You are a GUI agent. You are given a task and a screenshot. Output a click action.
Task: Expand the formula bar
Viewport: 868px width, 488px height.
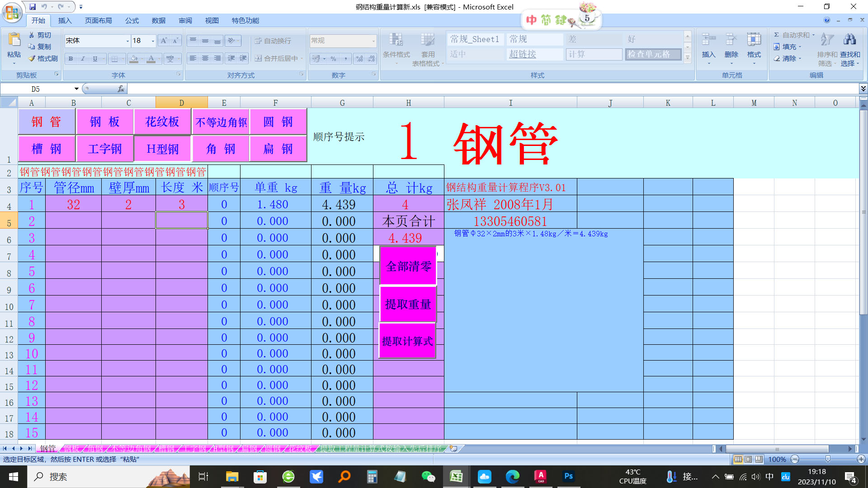pyautogui.click(x=863, y=89)
